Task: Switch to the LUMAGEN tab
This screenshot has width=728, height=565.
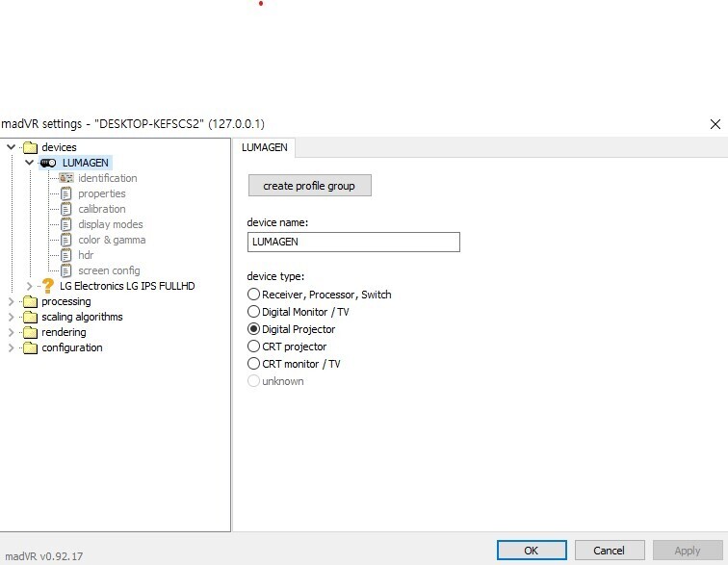Action: click(x=265, y=147)
